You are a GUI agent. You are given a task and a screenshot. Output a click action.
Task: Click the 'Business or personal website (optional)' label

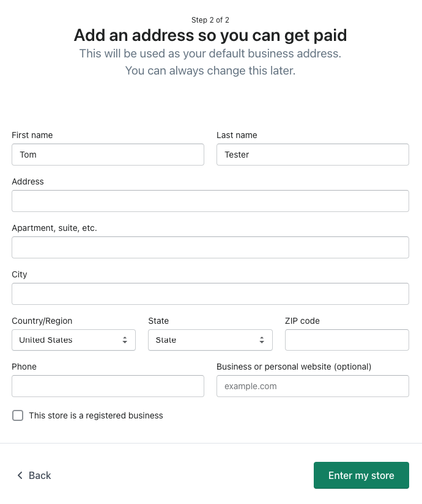pos(294,367)
